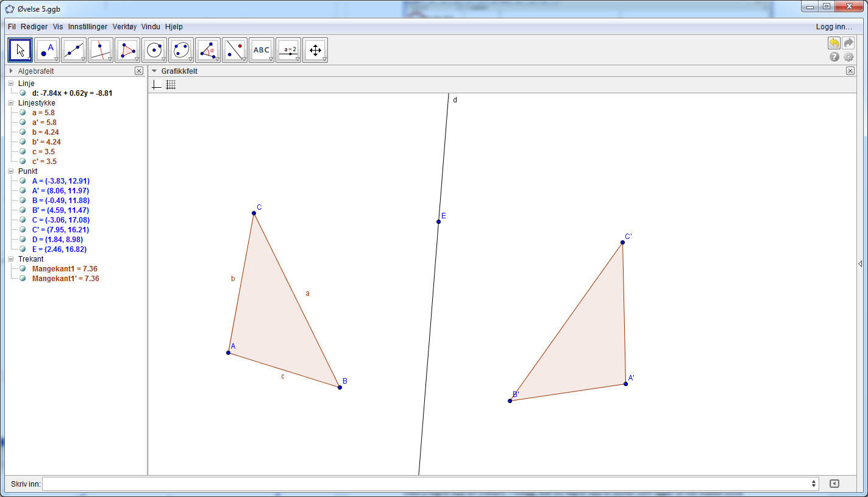This screenshot has width=868, height=497.
Task: Open the Vis menu
Action: pos(58,27)
